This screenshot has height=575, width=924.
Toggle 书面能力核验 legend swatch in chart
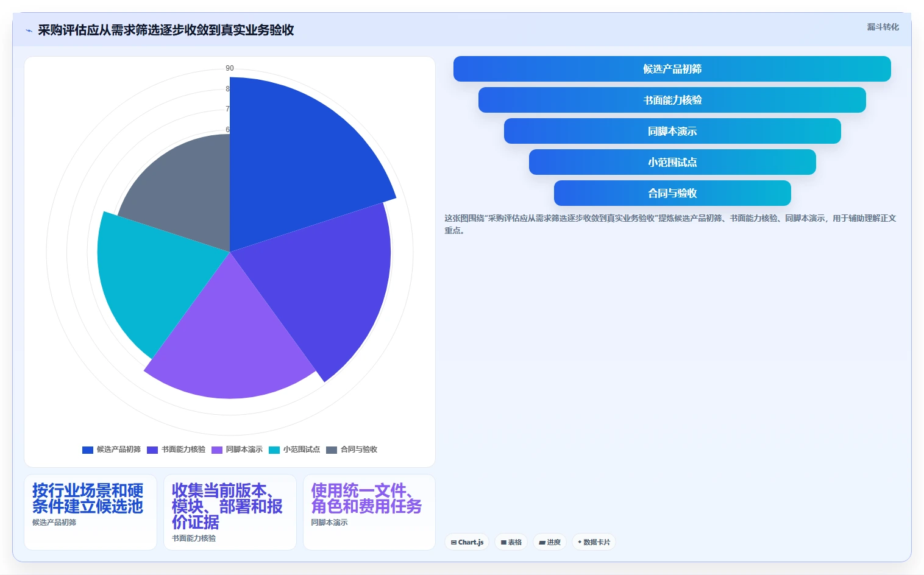152,450
